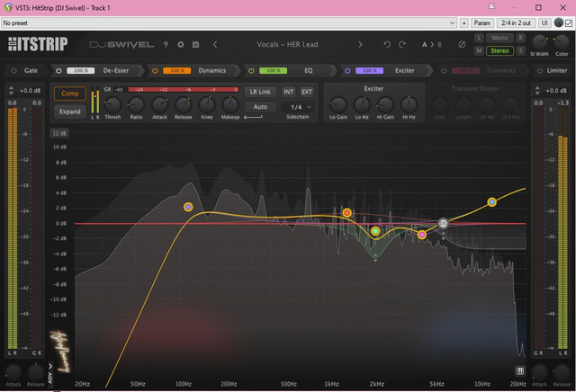576x392 pixels.
Task: Select the Dynamics module tab
Action: [212, 70]
